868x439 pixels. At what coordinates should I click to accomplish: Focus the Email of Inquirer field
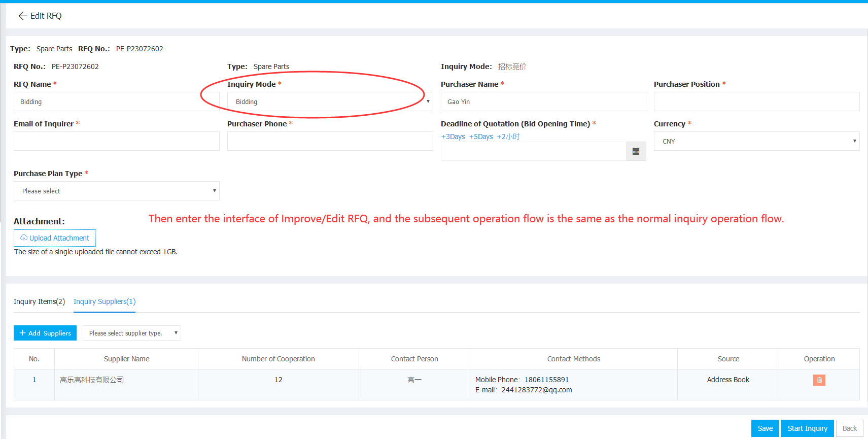[117, 141]
